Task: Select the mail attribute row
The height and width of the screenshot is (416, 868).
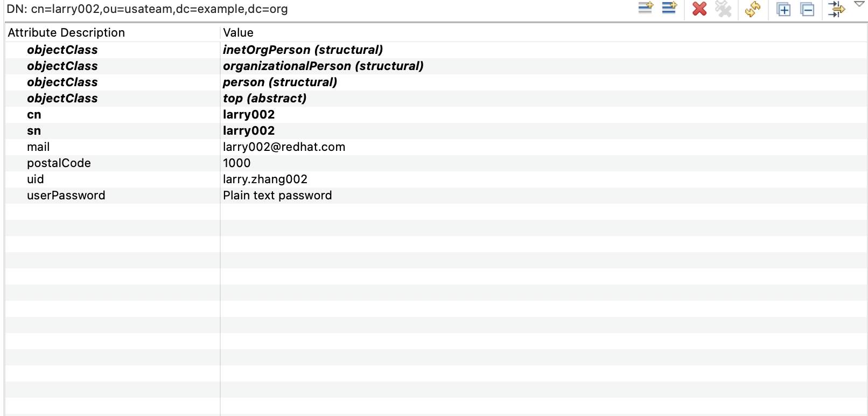Action: click(38, 147)
